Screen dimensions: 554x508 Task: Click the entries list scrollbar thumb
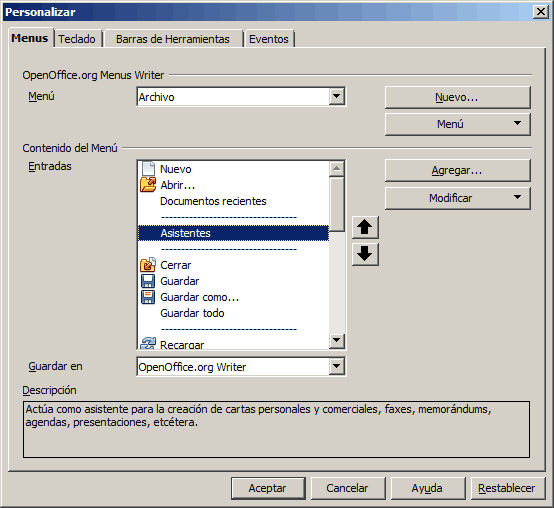pyautogui.click(x=336, y=205)
